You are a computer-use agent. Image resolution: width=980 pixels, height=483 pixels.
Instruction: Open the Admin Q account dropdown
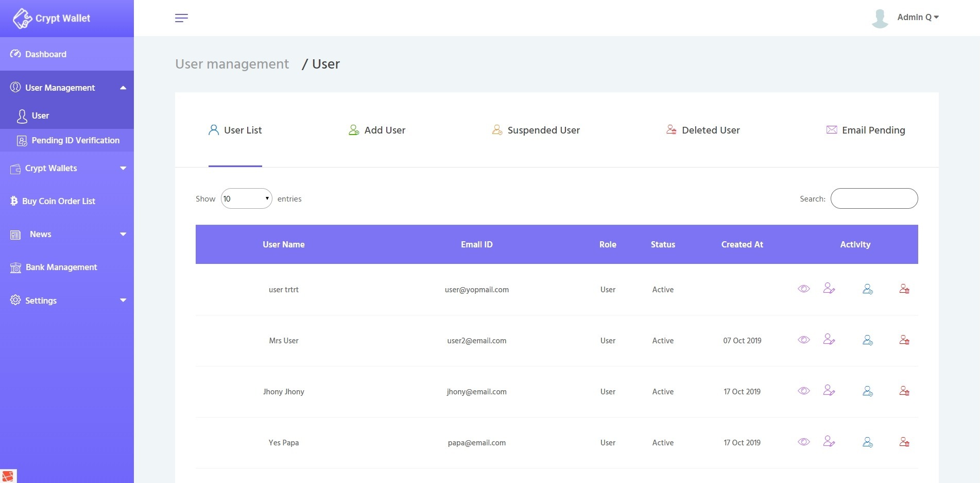pos(918,18)
